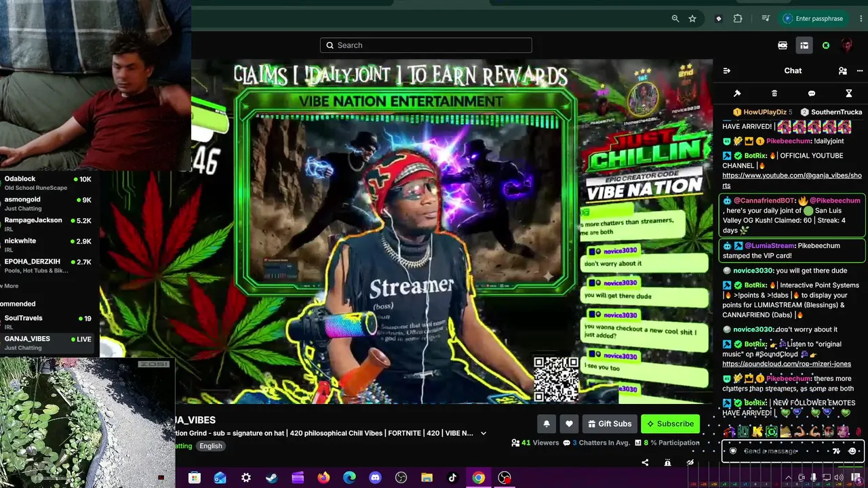Open the chat more options menu
Image resolution: width=868 pixels, height=488 pixels.
tap(860, 70)
